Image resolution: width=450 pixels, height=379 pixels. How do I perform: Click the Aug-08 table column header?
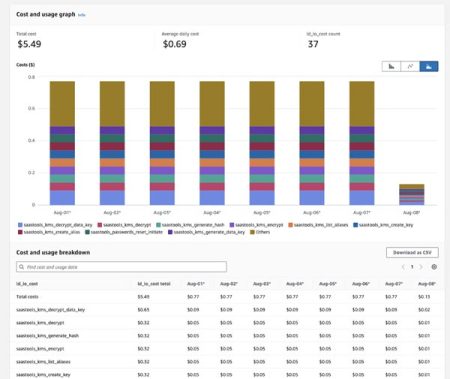click(x=427, y=284)
